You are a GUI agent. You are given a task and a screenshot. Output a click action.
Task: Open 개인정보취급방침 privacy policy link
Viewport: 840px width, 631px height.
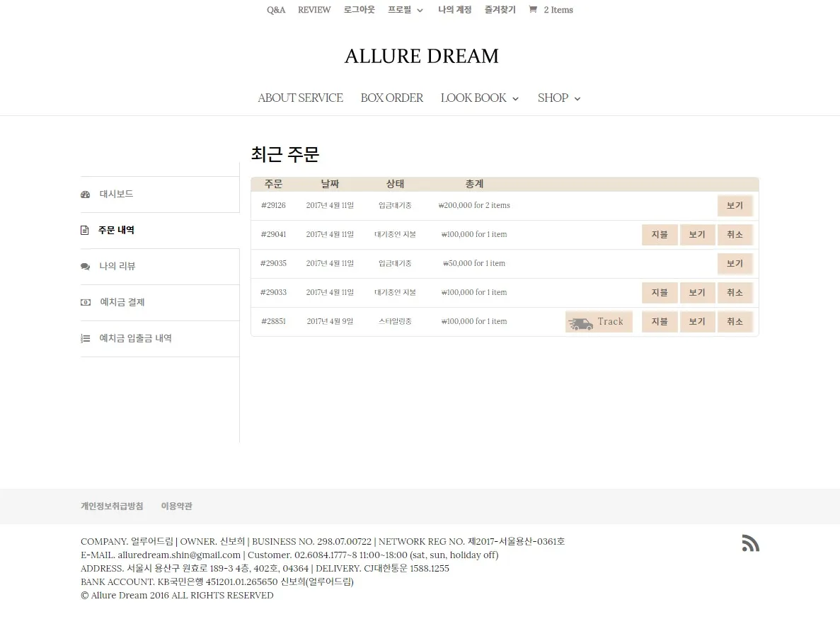point(112,506)
